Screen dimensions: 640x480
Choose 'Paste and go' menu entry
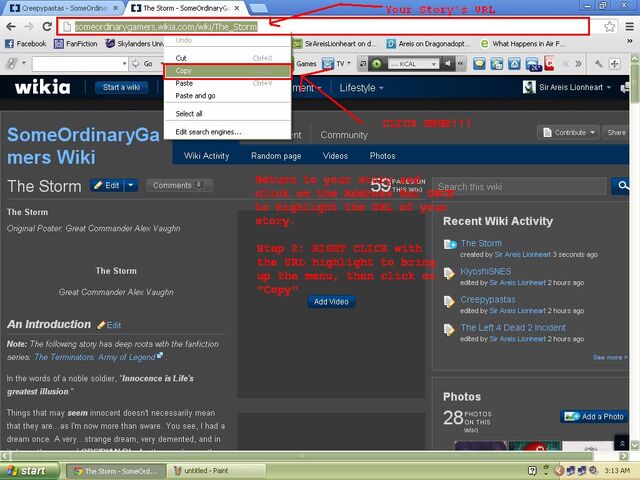click(x=228, y=96)
